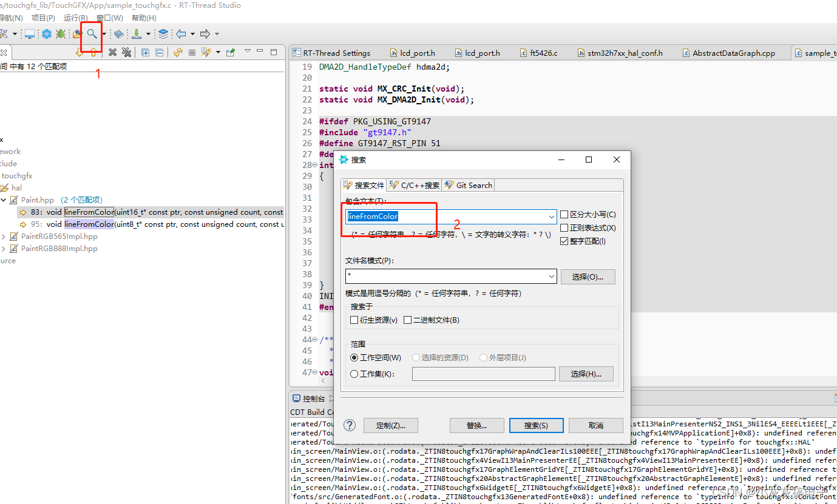Open the Search view menu triangle
Screen dimensions: 837x504
248,51
